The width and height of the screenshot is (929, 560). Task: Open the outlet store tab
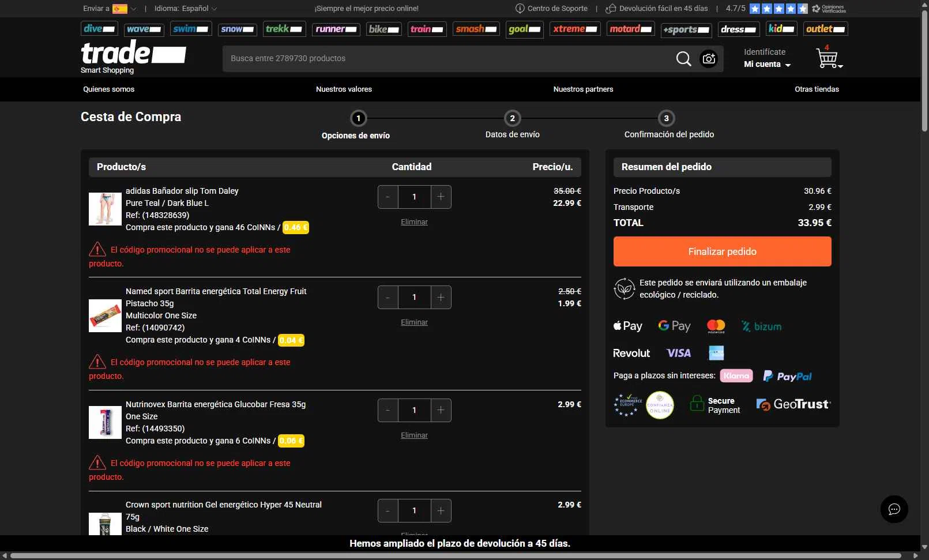tap(826, 29)
